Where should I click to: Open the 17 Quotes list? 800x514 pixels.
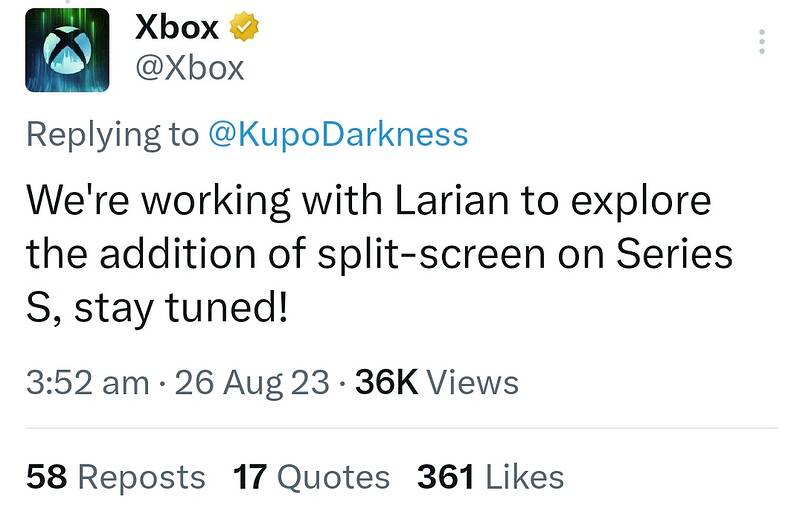[311, 477]
